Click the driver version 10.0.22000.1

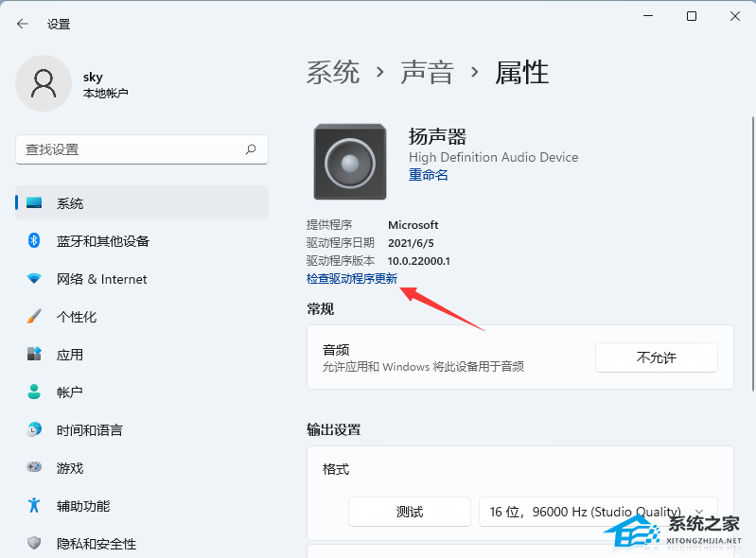(x=419, y=261)
